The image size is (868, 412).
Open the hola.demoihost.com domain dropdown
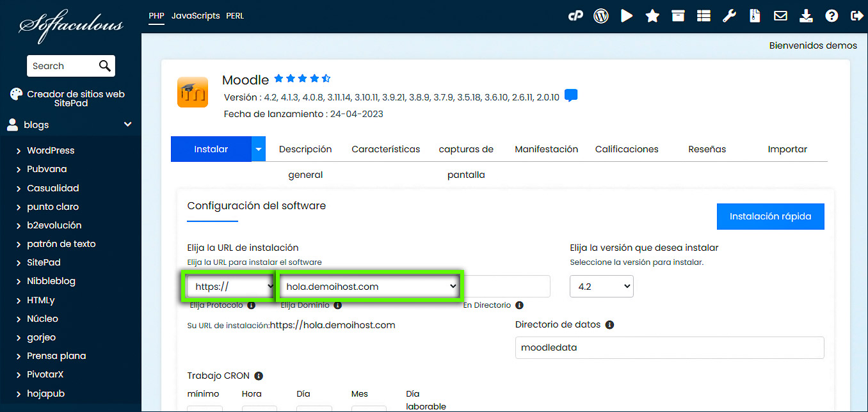click(x=369, y=286)
